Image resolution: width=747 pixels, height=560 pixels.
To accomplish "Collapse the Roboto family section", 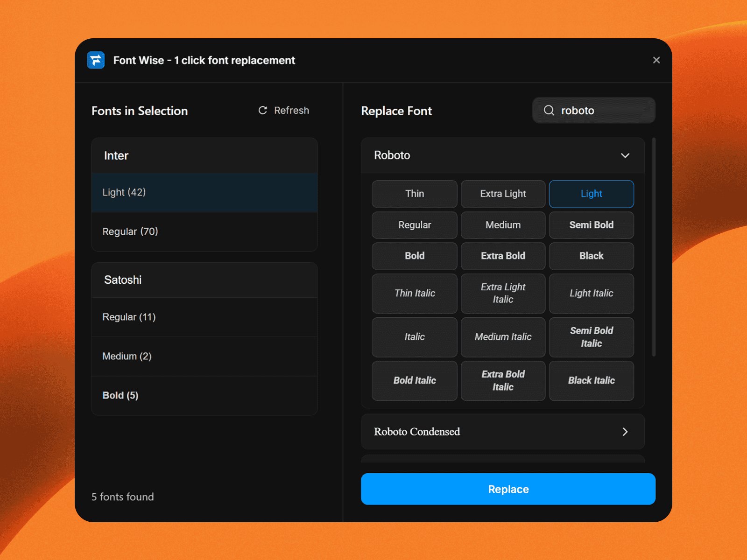I will click(x=626, y=155).
